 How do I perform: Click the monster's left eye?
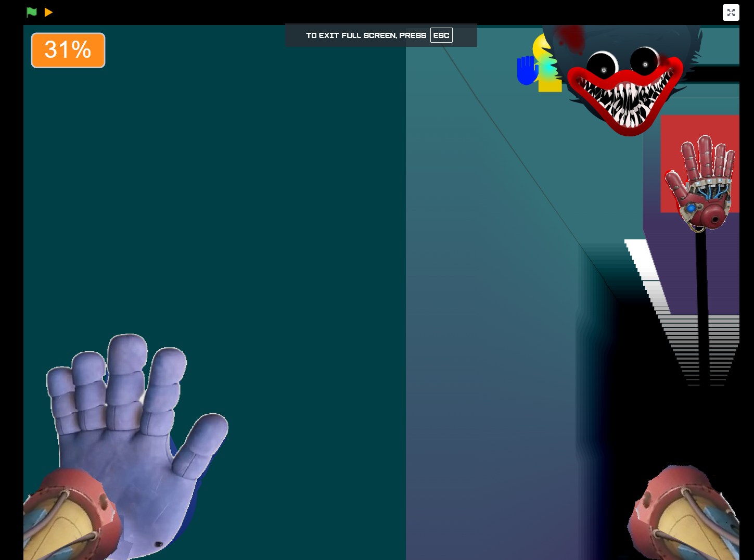click(603, 65)
